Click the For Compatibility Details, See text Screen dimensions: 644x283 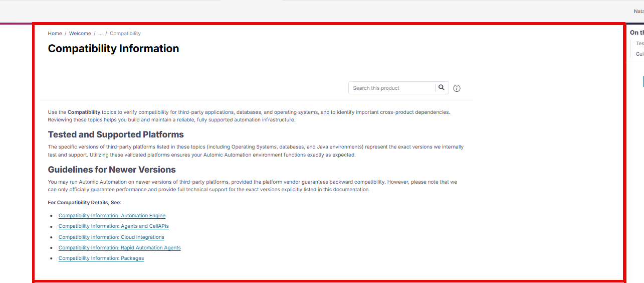click(x=85, y=203)
